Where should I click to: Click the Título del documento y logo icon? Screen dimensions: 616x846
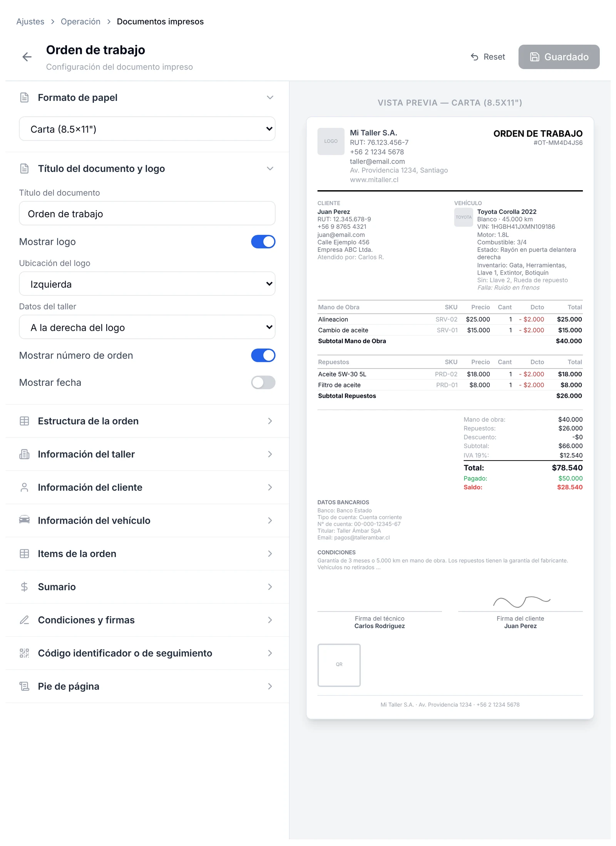24,168
